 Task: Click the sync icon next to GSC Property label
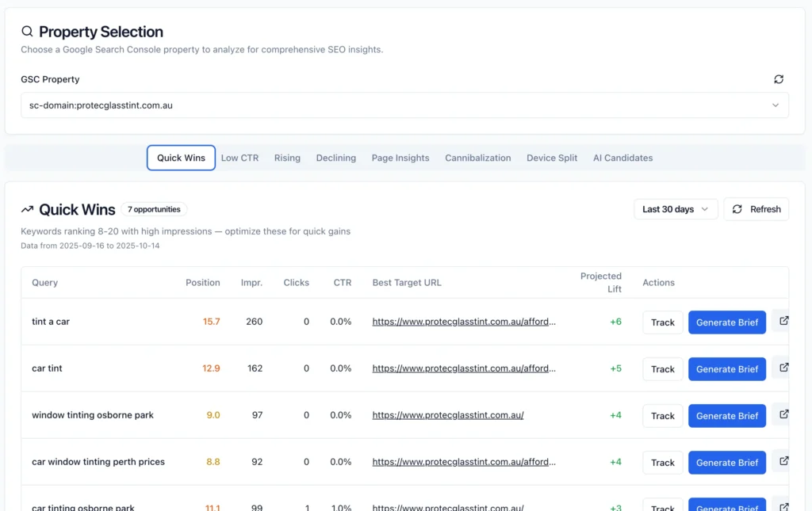[x=779, y=79]
